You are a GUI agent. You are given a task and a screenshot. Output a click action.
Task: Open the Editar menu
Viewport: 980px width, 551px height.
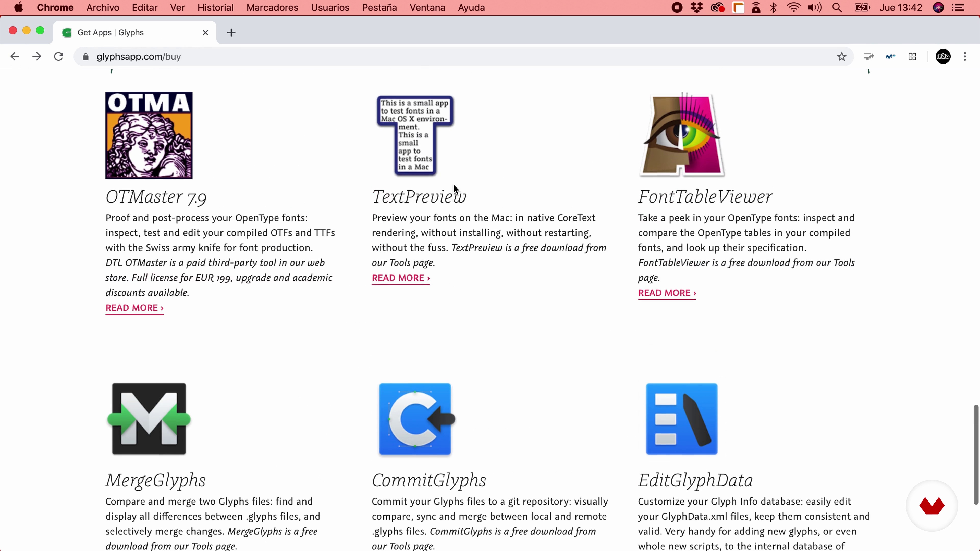click(x=144, y=8)
